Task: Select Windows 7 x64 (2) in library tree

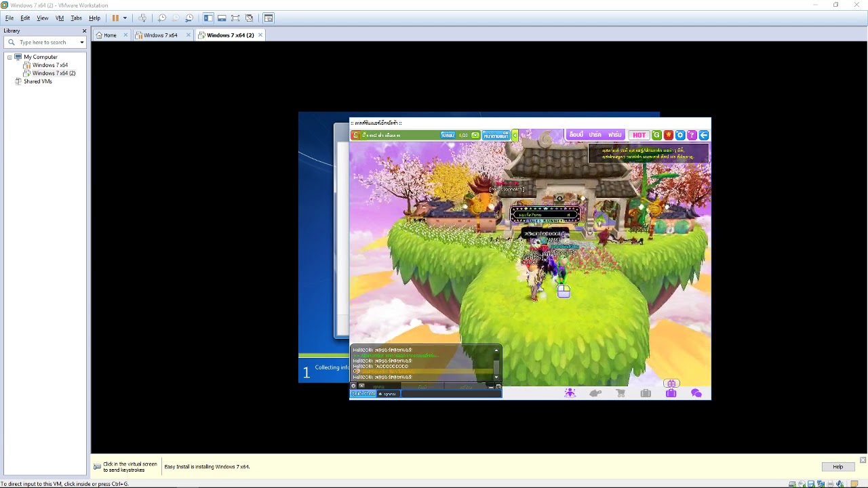Action: point(54,73)
